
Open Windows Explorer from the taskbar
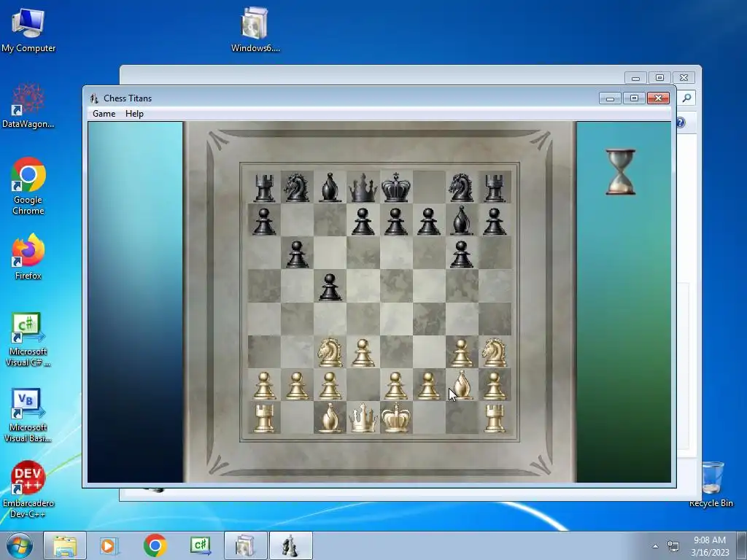point(65,545)
